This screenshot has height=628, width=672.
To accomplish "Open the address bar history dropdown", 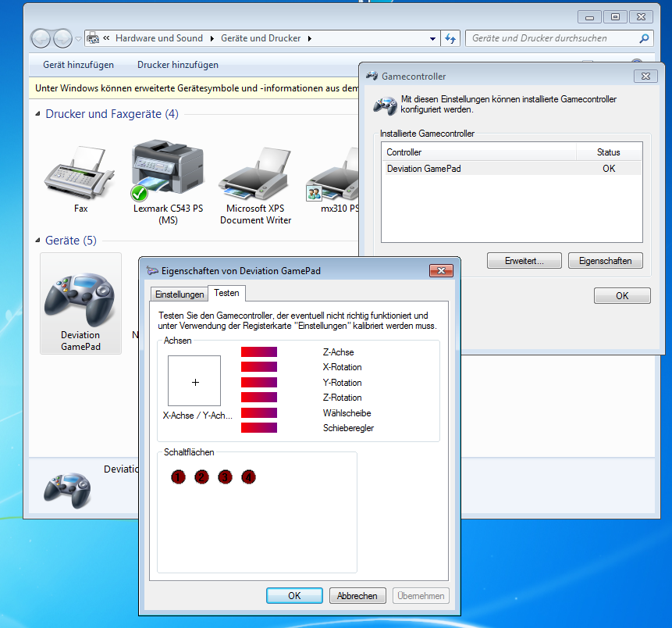I will point(432,38).
